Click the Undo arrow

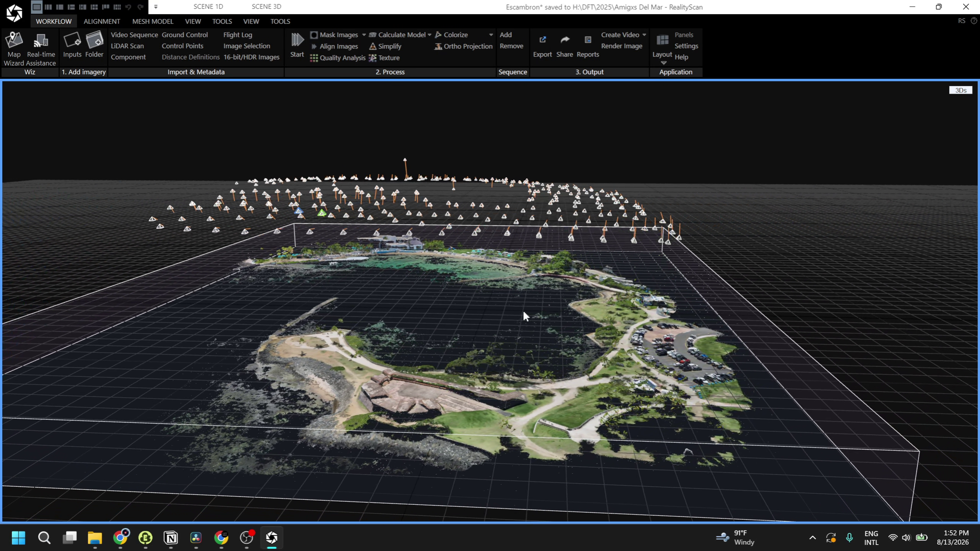click(x=128, y=7)
